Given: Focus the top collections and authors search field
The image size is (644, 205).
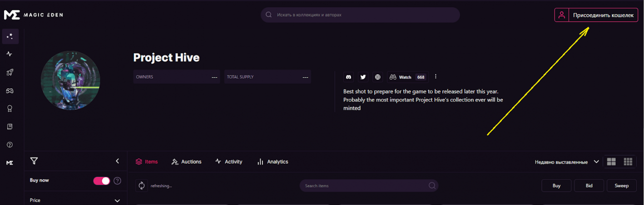Looking at the screenshot, I should pyautogui.click(x=360, y=15).
